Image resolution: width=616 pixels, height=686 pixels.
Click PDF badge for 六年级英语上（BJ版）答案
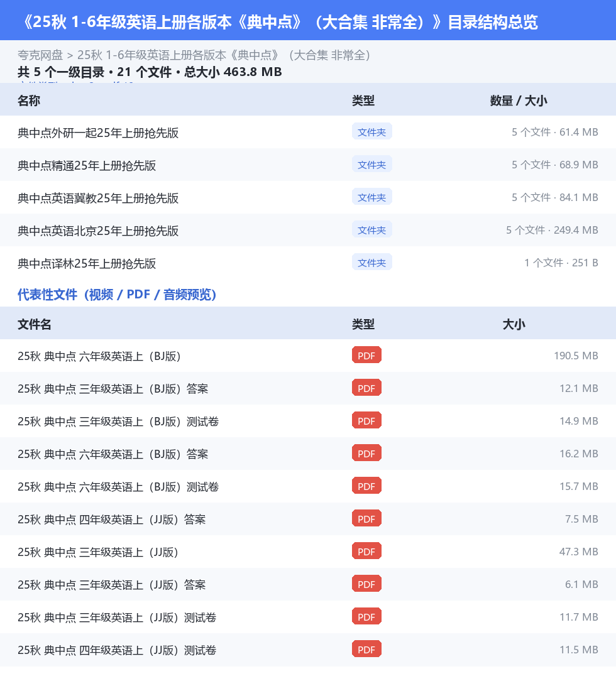(366, 454)
